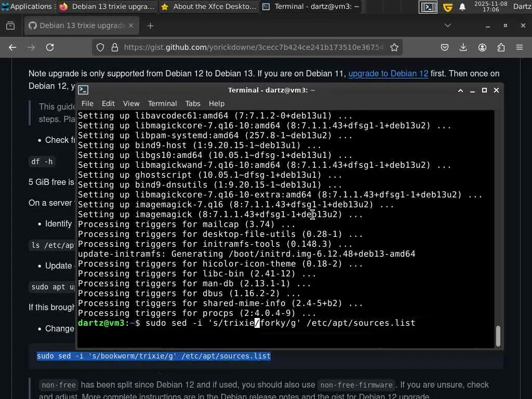Click the 'df -h' code snippet
The height and width of the screenshot is (399, 532).
point(42,162)
